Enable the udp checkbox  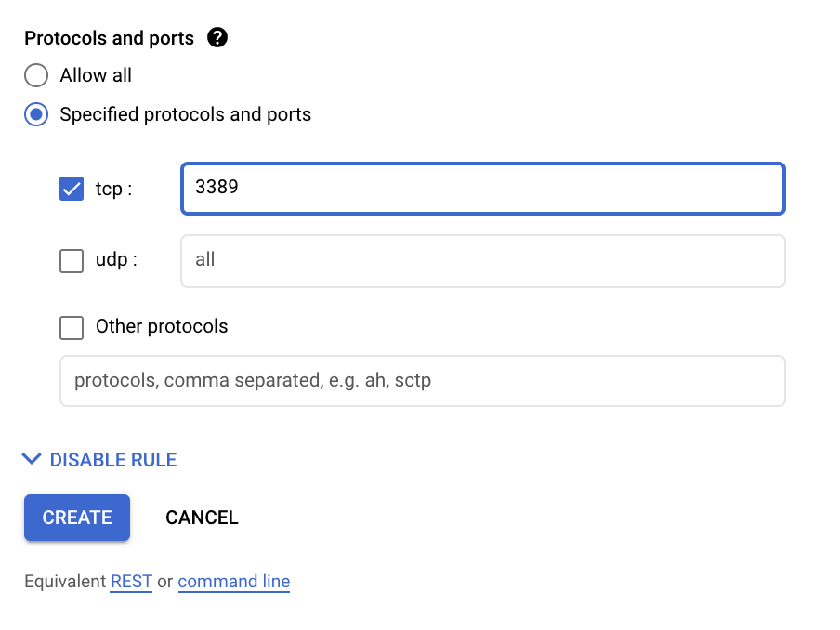[72, 261]
